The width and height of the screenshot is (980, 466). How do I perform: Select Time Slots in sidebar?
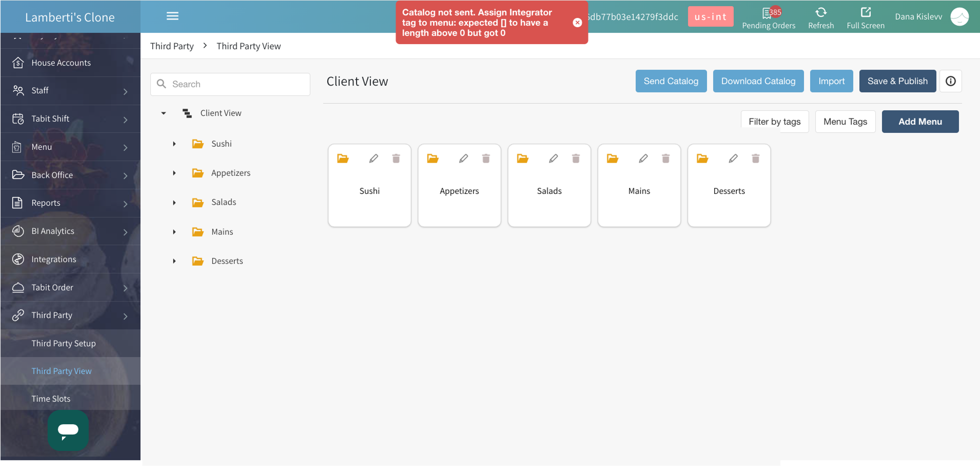pos(51,399)
